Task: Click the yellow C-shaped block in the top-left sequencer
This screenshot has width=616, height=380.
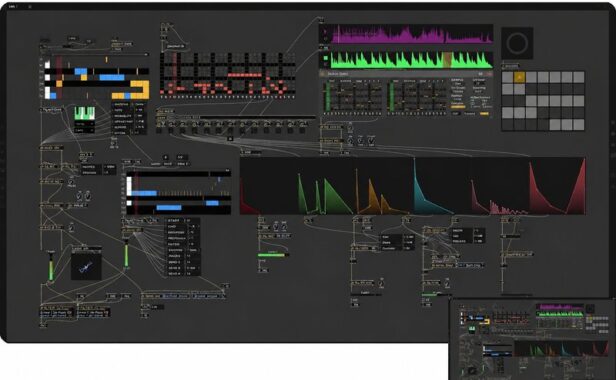Action: [x=140, y=90]
